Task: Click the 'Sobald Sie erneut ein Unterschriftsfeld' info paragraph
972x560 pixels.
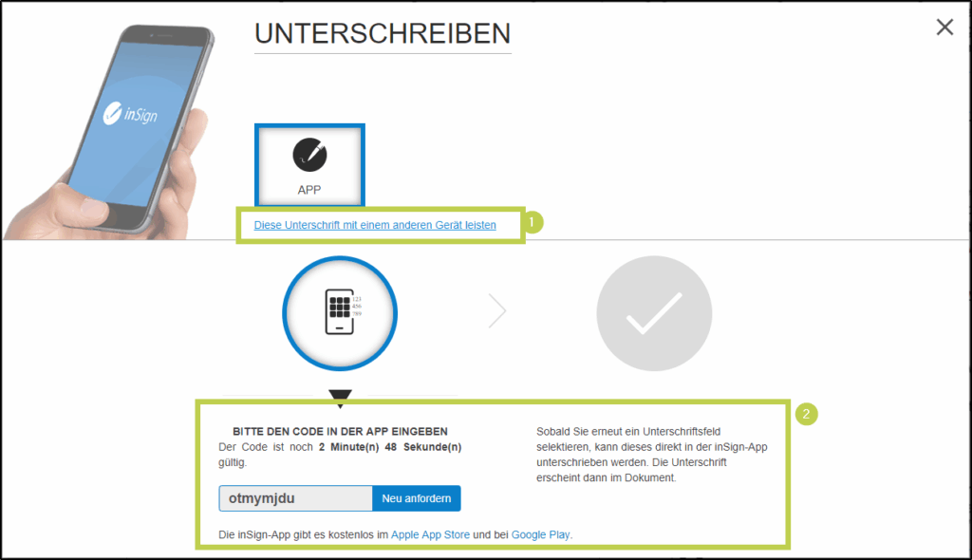Action: (x=650, y=455)
